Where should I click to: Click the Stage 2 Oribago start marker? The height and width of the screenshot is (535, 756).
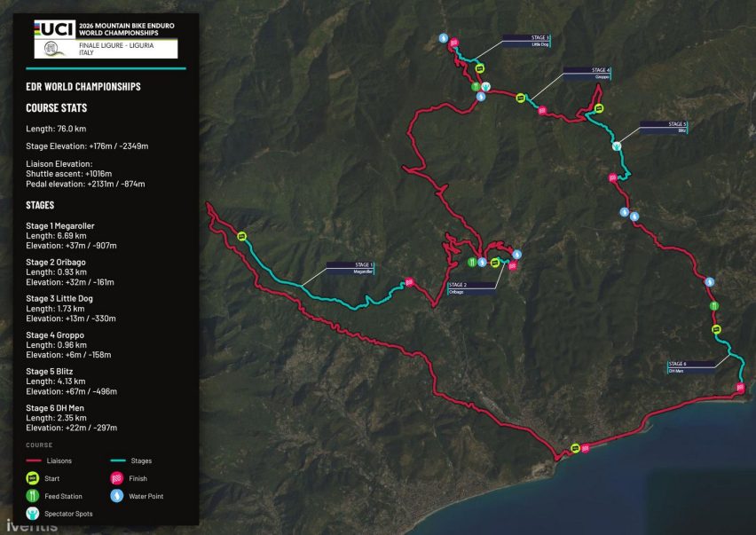click(x=494, y=263)
